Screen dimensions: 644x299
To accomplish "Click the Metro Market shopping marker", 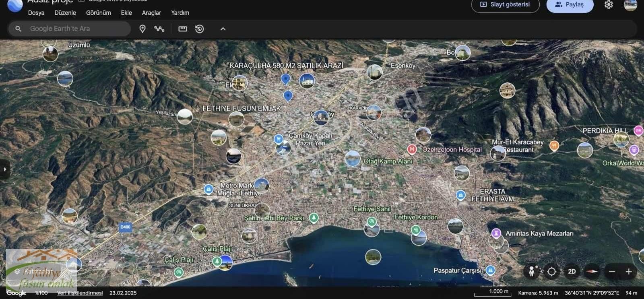I will [x=208, y=189].
